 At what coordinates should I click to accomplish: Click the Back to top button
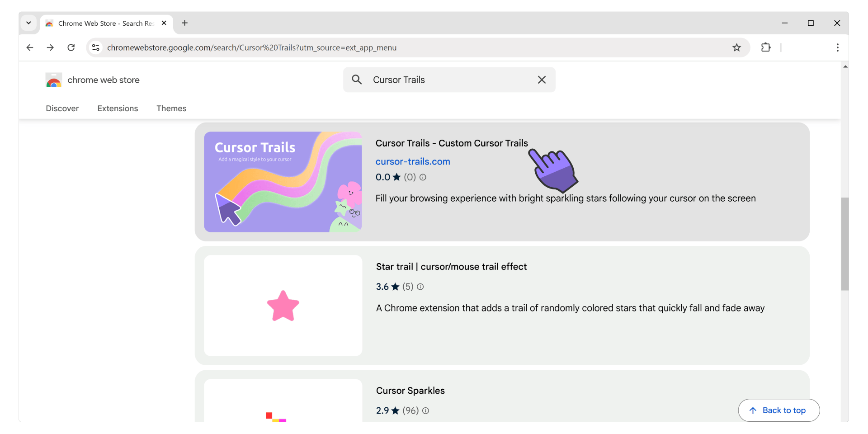[x=778, y=410]
